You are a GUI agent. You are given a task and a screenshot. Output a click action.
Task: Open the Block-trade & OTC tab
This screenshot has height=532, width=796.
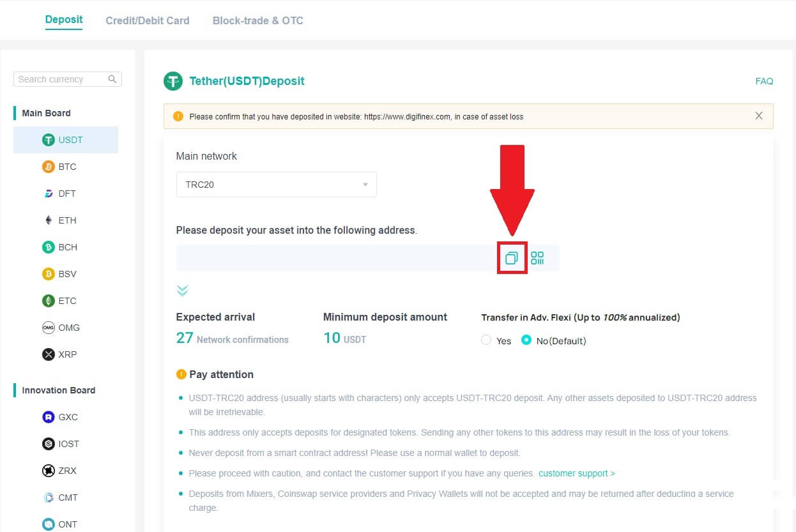tap(258, 20)
